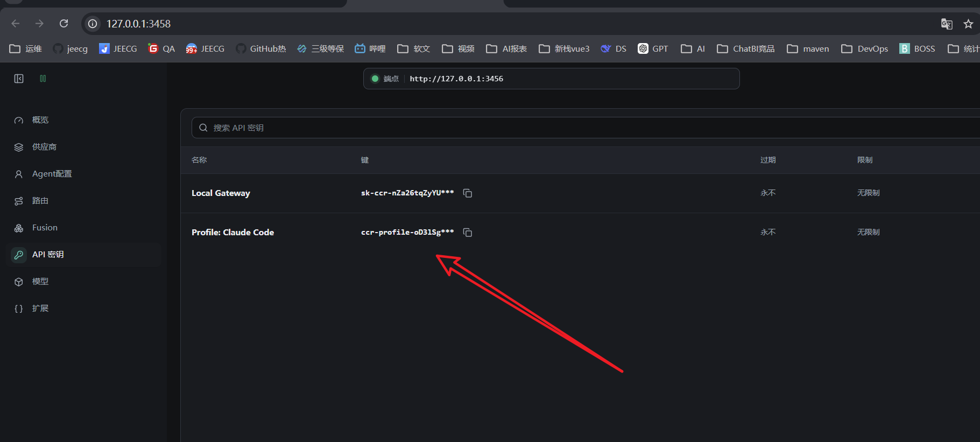The width and height of the screenshot is (980, 442).
Task: Open the AI报表 bookmark folder
Action: tap(506, 49)
